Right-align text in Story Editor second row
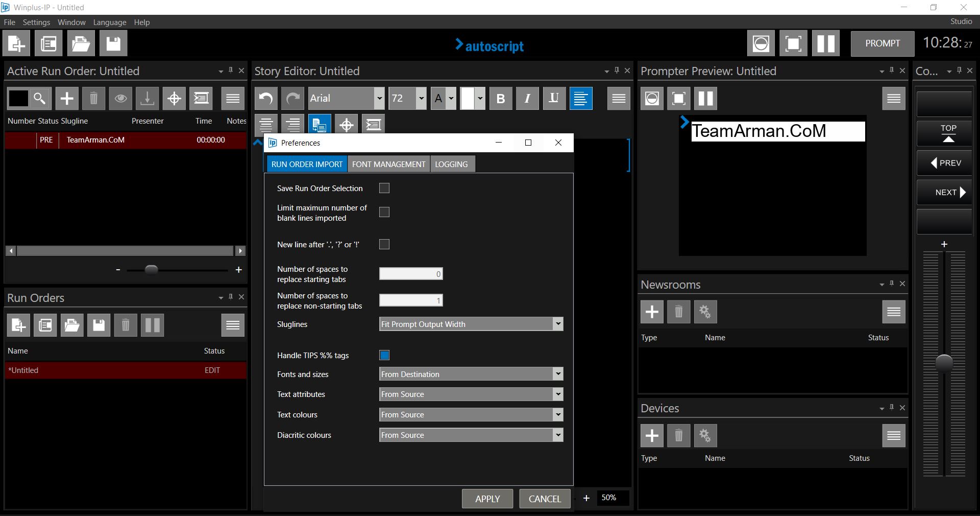Image resolution: width=980 pixels, height=516 pixels. [x=293, y=124]
